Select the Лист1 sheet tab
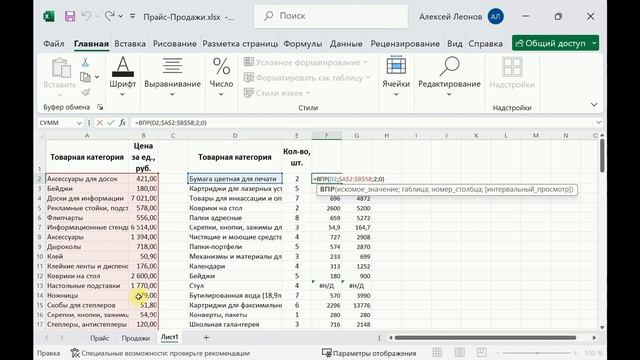The image size is (640, 360). pyautogui.click(x=169, y=337)
